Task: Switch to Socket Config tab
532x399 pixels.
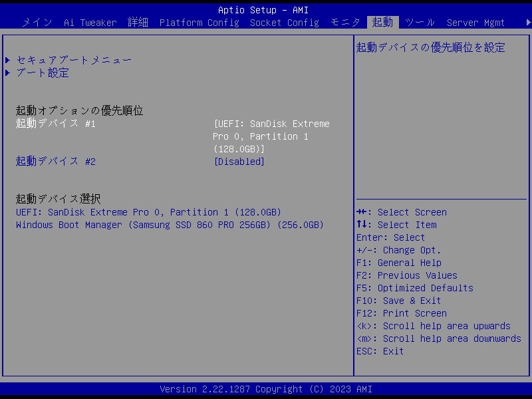Action: (285, 23)
